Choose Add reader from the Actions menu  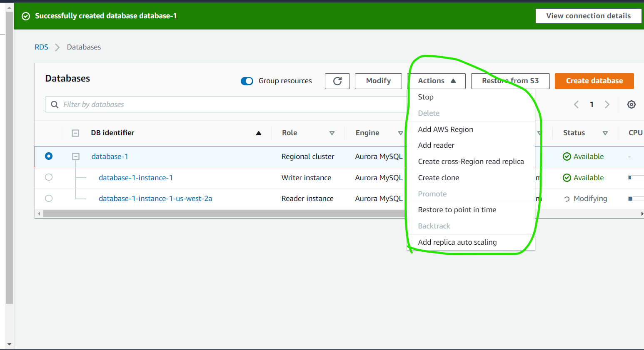coord(436,145)
